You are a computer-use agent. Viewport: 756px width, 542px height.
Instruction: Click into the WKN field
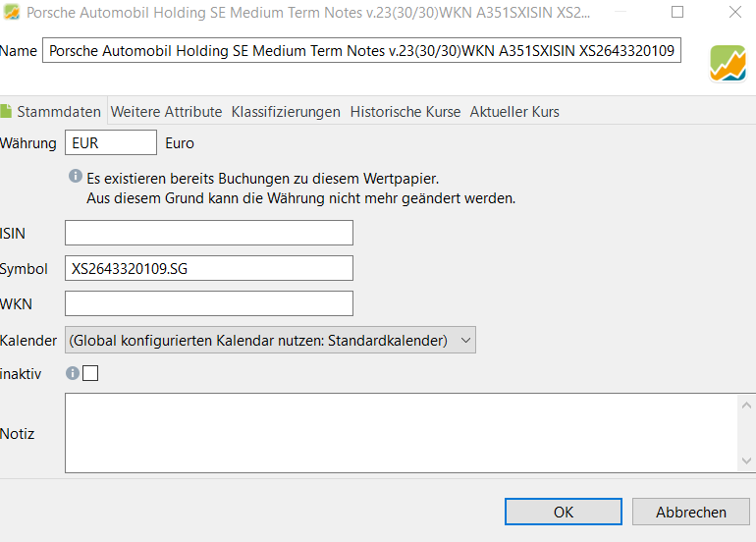[209, 303]
